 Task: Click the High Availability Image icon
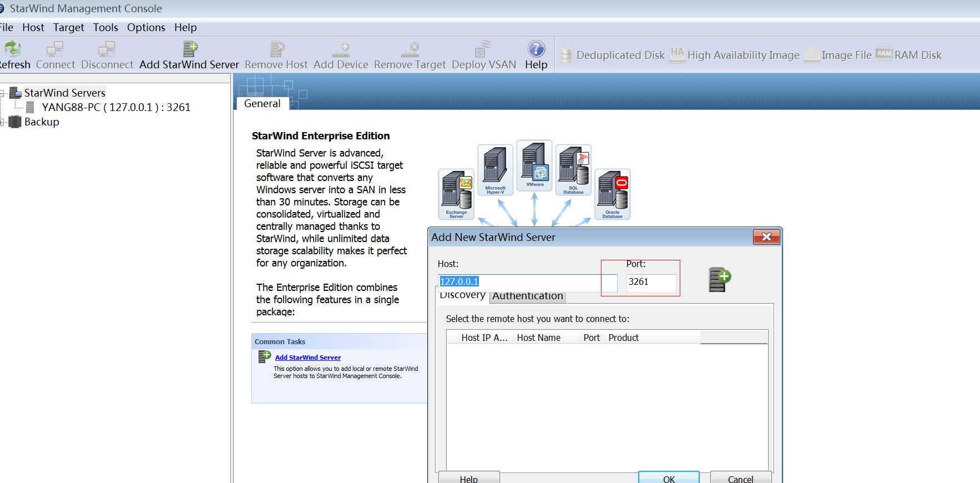pos(677,54)
